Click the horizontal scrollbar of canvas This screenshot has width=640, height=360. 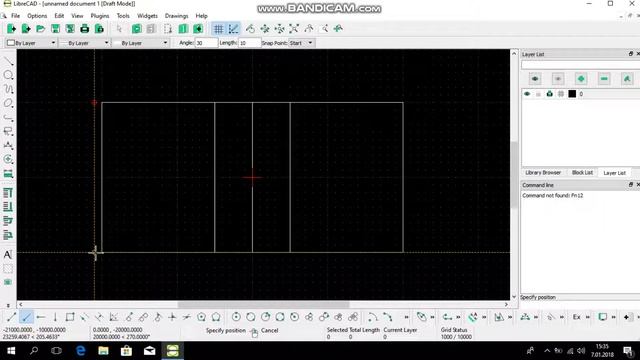click(x=263, y=304)
